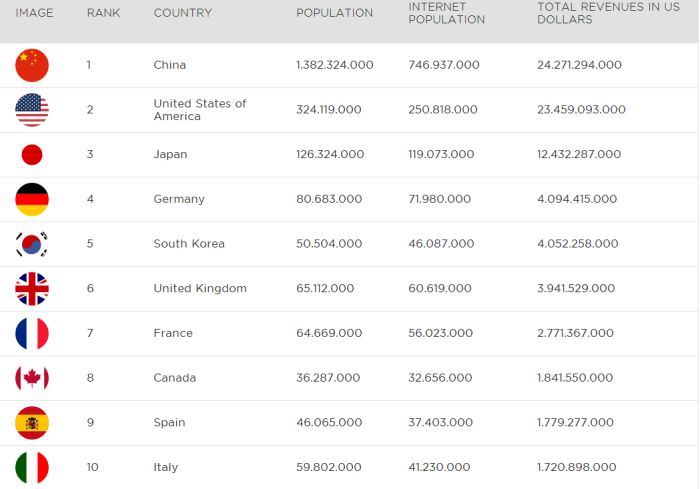This screenshot has width=700, height=489.
Task: Sort by the RANK column header
Action: [x=103, y=13]
